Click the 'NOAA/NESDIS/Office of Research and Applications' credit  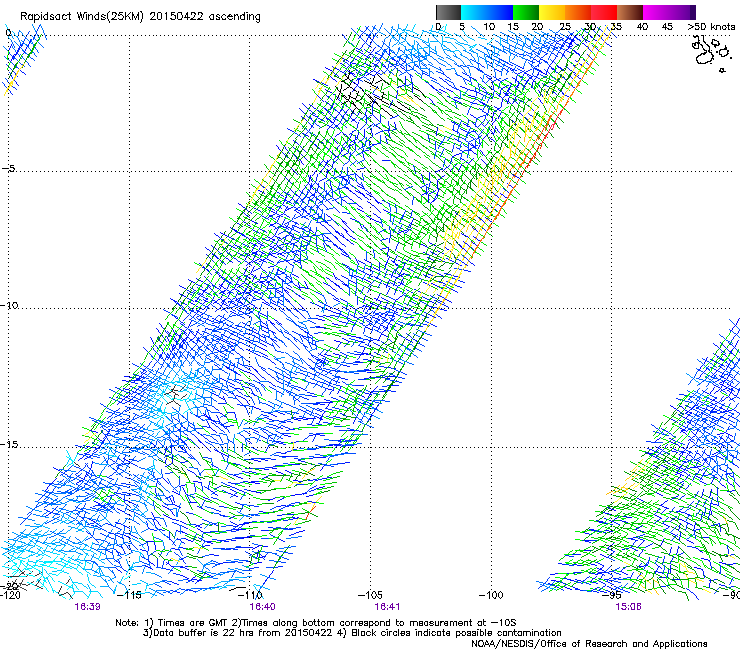[589, 644]
